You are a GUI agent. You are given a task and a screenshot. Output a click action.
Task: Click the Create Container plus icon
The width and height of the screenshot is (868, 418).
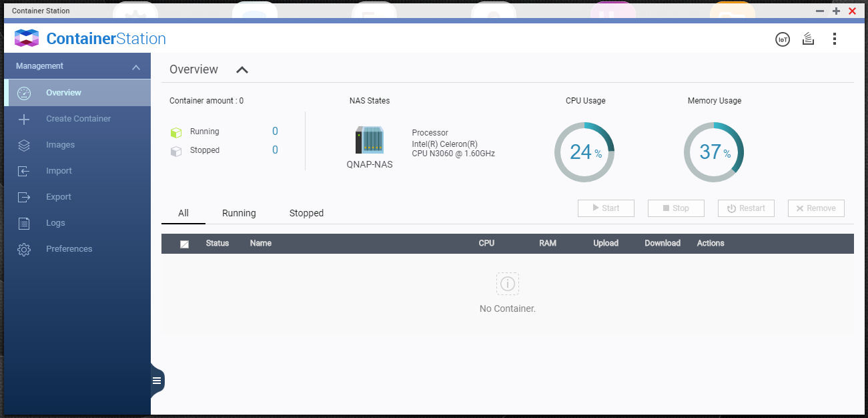click(24, 119)
